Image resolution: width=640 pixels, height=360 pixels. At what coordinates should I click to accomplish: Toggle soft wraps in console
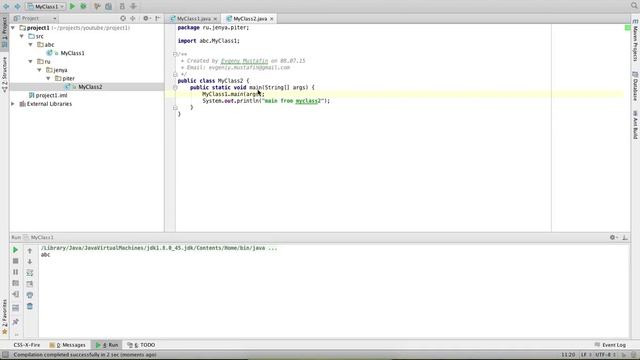(30, 273)
